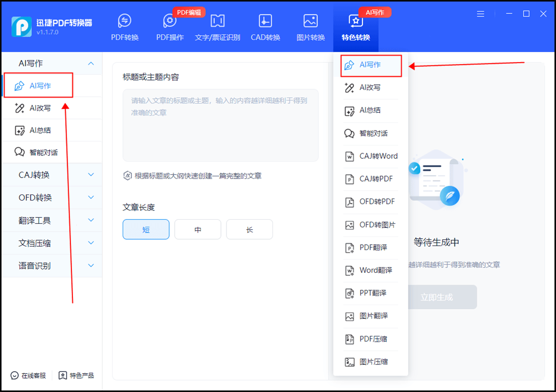Click the Word翻译 icon in dropdown
Image resolution: width=556 pixels, height=392 pixels.
(349, 270)
